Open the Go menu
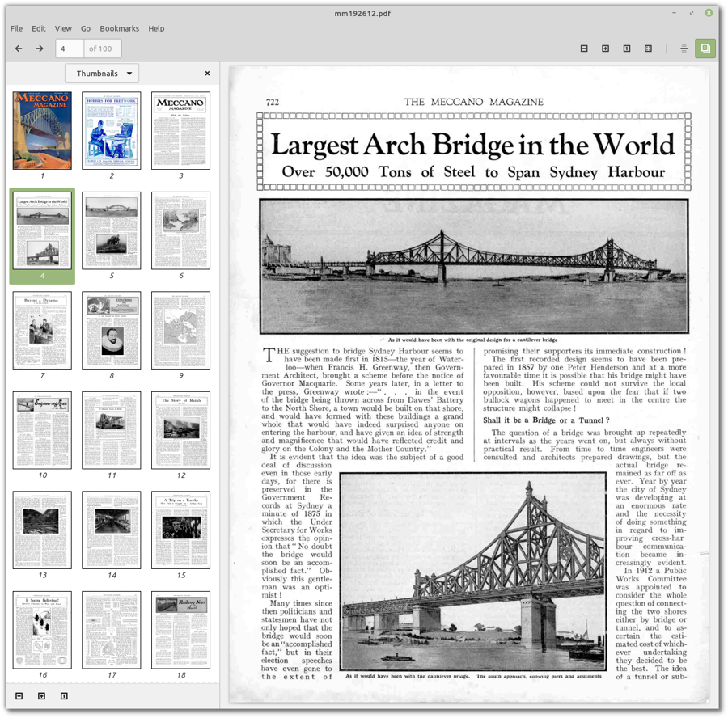Image resolution: width=728 pixels, height=718 pixels. tap(85, 28)
